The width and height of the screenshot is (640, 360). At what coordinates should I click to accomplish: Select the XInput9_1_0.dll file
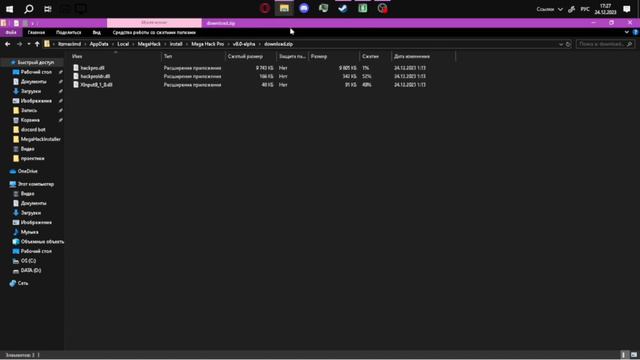(96, 85)
